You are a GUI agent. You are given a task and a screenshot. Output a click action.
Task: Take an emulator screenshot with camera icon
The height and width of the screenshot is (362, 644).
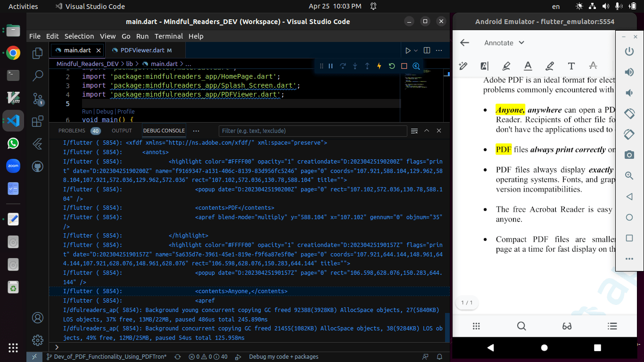pyautogui.click(x=629, y=155)
